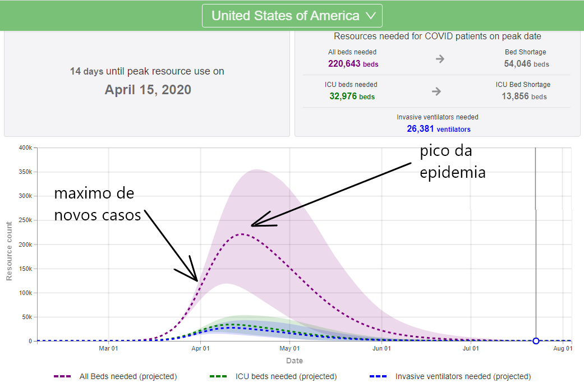Click the blue dashed ventilators legend swatch

pos(378,376)
